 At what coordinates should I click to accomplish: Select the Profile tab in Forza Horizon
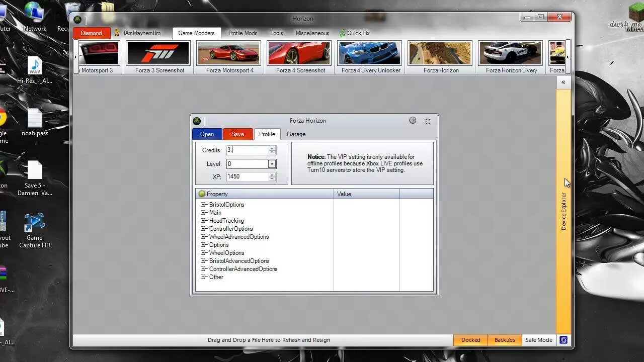tap(267, 134)
